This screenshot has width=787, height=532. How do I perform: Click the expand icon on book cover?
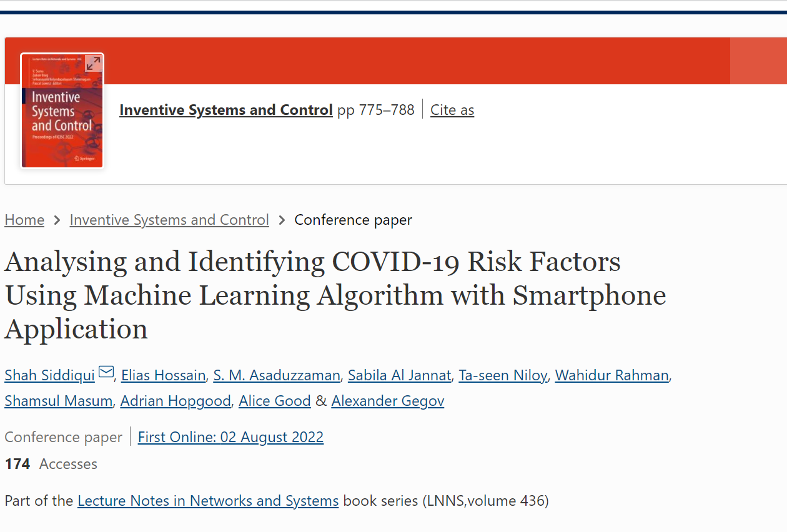pos(93,63)
